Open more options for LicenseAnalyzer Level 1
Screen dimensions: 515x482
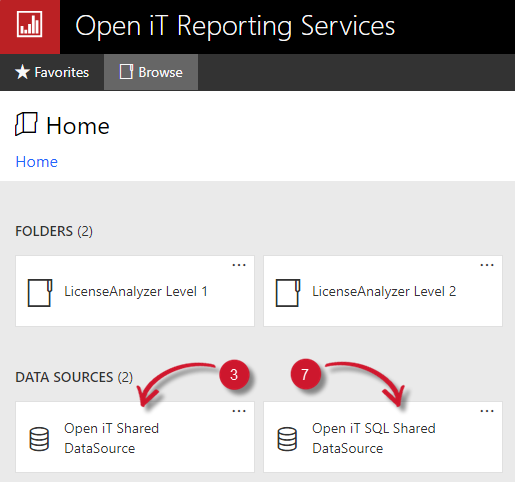(x=239, y=265)
